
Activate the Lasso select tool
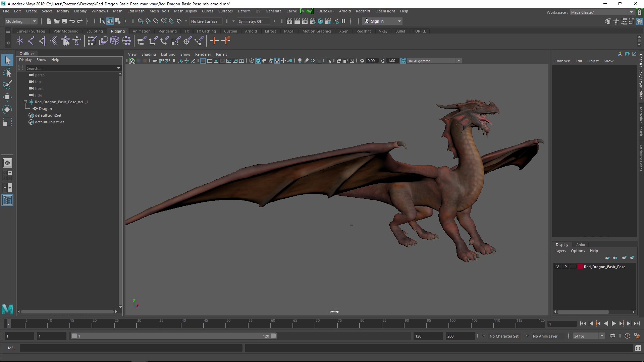coord(7,72)
